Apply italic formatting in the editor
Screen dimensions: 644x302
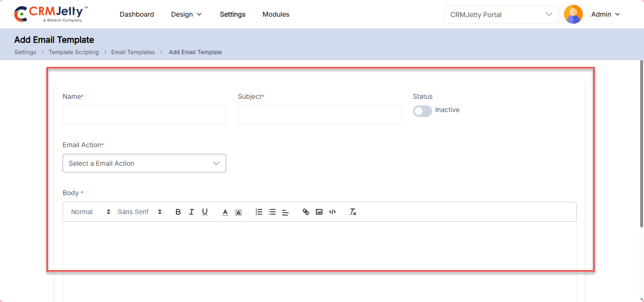[191, 212]
